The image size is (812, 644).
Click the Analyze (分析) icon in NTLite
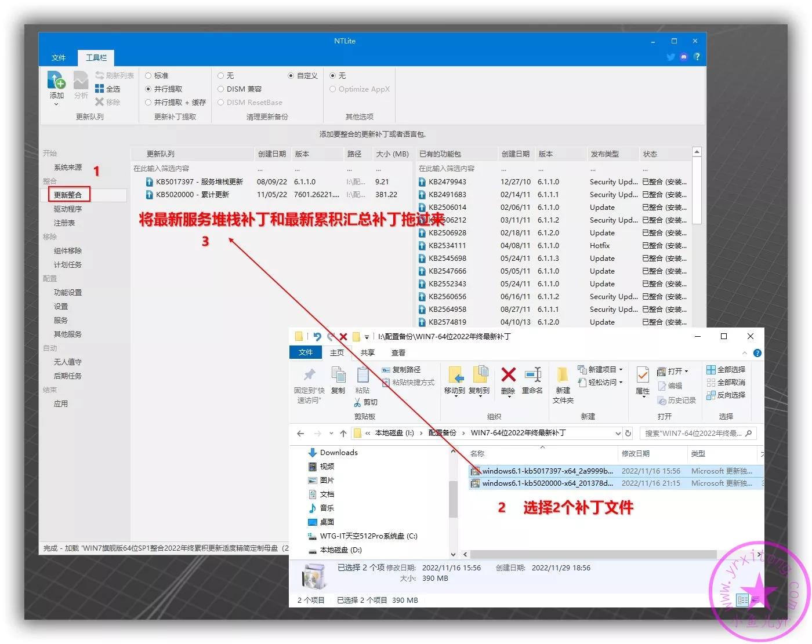click(81, 81)
